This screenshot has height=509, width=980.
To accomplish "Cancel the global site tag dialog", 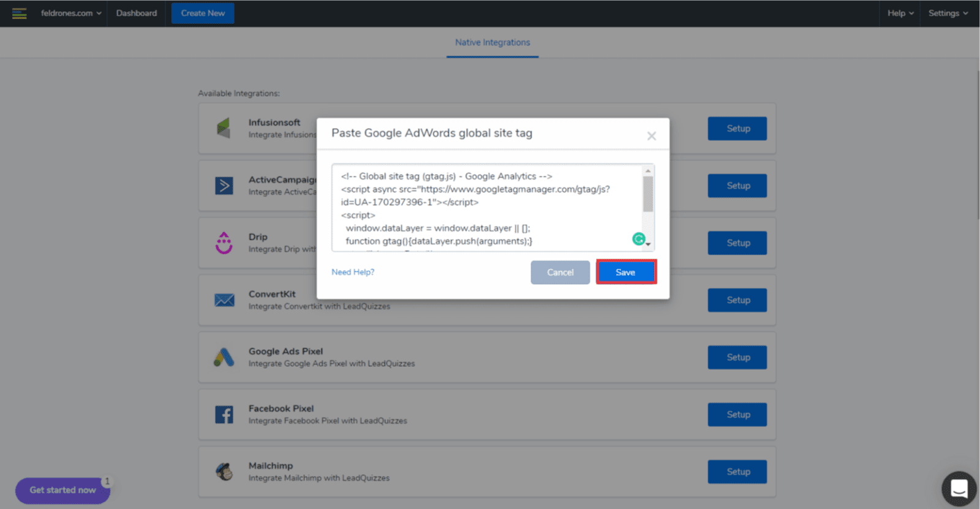I will [560, 273].
